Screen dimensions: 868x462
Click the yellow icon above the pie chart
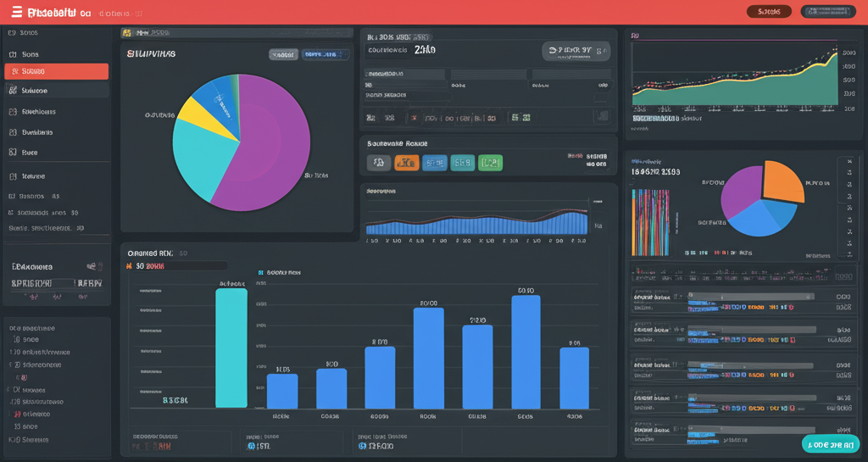click(x=127, y=33)
